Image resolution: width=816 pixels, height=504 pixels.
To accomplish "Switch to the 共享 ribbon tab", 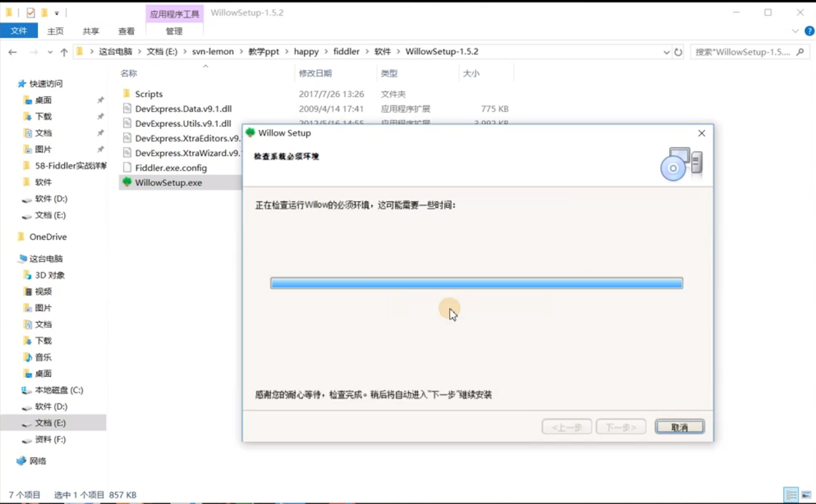I will click(x=91, y=31).
